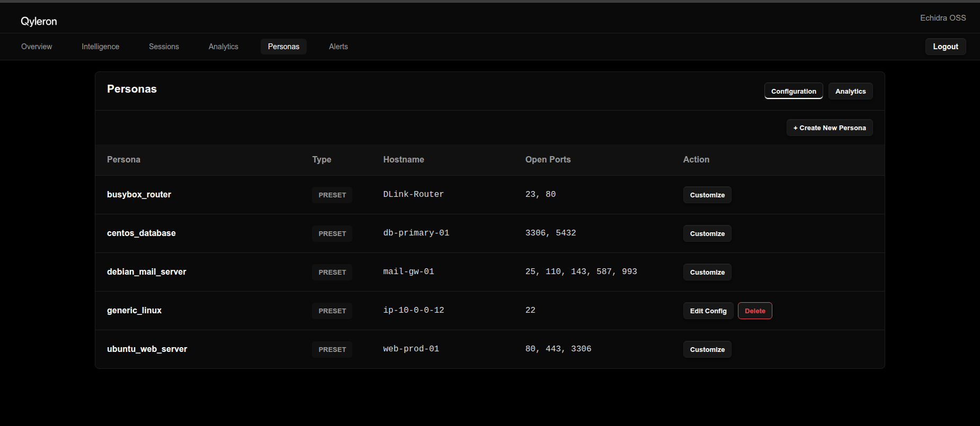Click the Open Ports column header
The image size is (980, 426).
pos(548,159)
